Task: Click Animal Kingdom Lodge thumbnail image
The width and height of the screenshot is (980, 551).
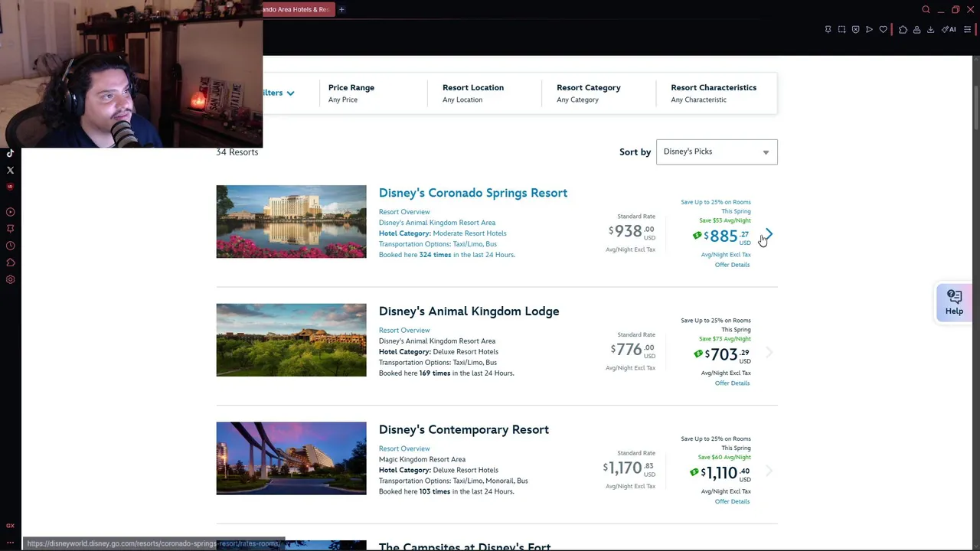Action: point(291,340)
